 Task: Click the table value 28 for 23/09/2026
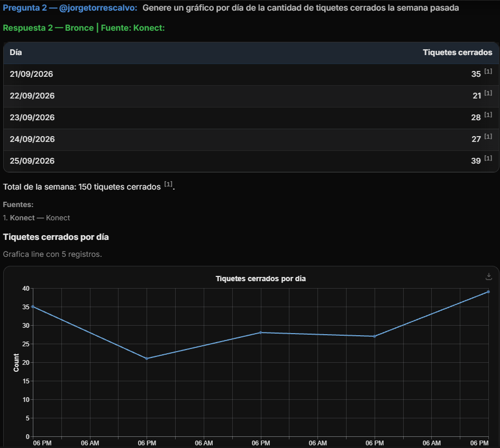point(476,118)
